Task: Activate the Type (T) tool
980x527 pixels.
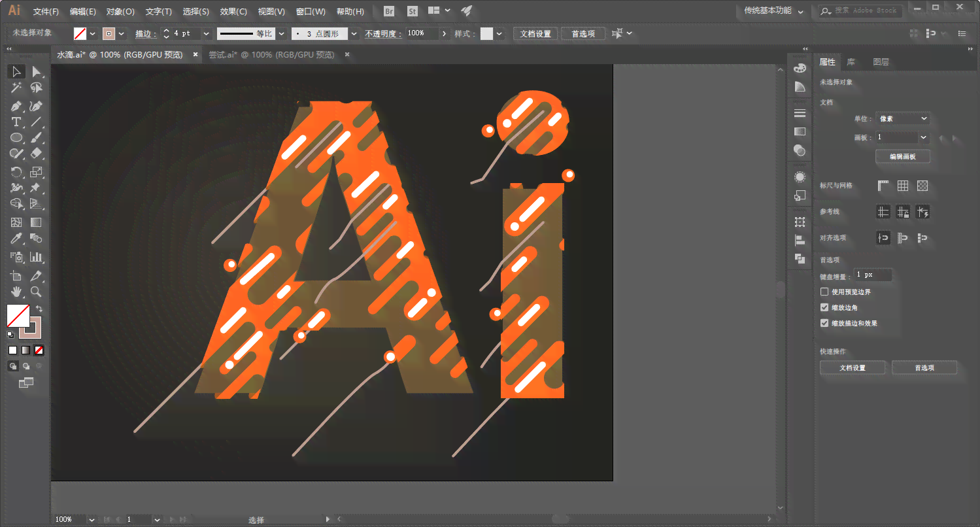Action: click(16, 122)
